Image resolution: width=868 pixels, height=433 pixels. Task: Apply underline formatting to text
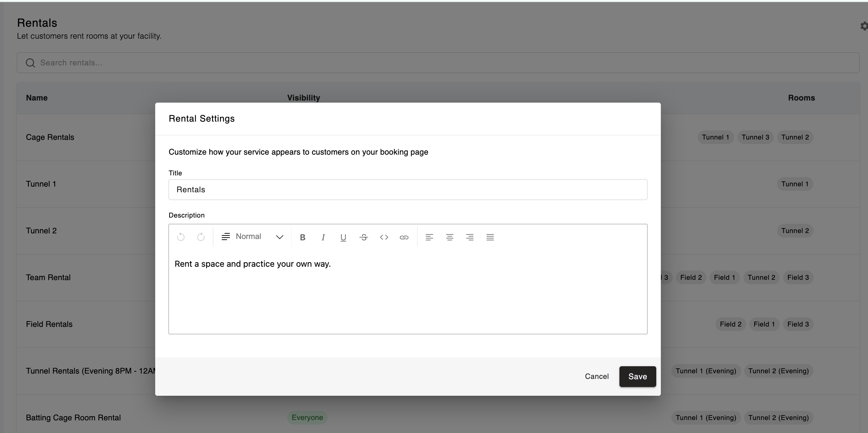coord(343,237)
